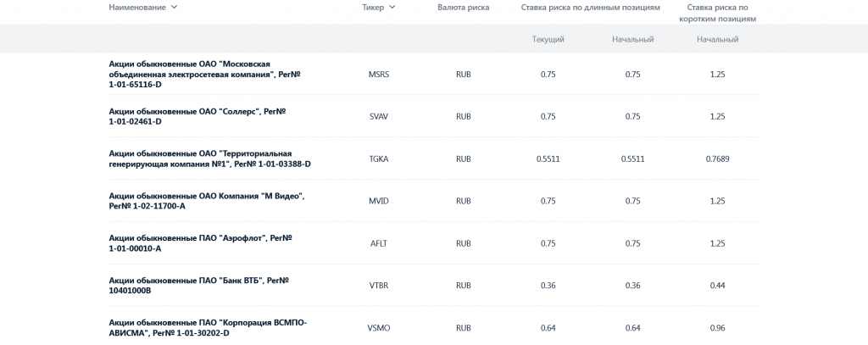The height and width of the screenshot is (345, 868).
Task: Click the 0.7689 short rate value
Action: click(x=717, y=159)
